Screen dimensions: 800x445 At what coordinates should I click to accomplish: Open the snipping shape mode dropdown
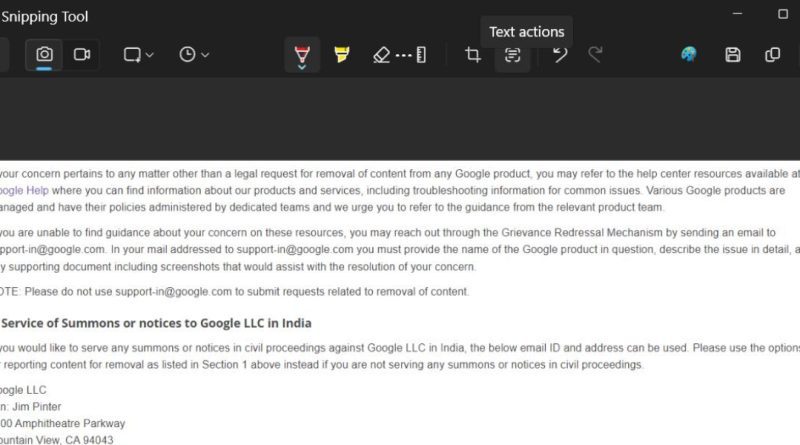click(138, 55)
